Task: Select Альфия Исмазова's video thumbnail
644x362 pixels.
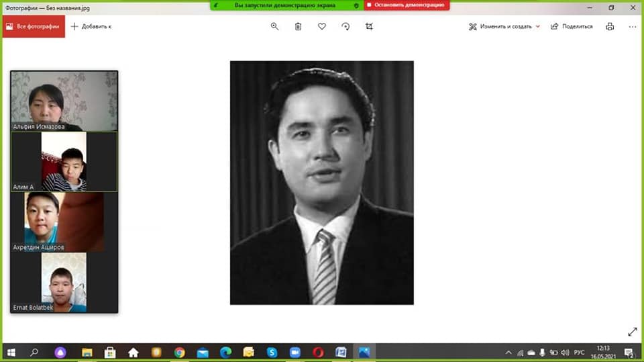Action: (64, 101)
